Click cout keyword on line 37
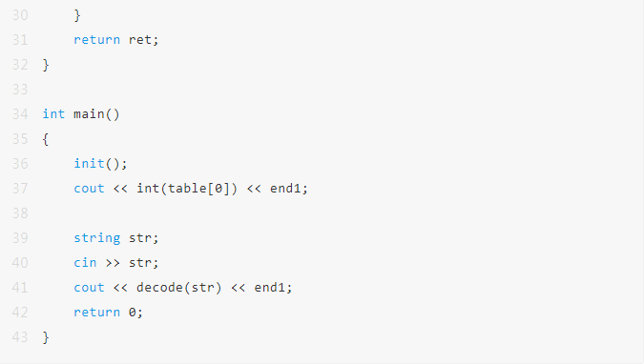Viewport: 644px width, 364px height. [x=89, y=189]
